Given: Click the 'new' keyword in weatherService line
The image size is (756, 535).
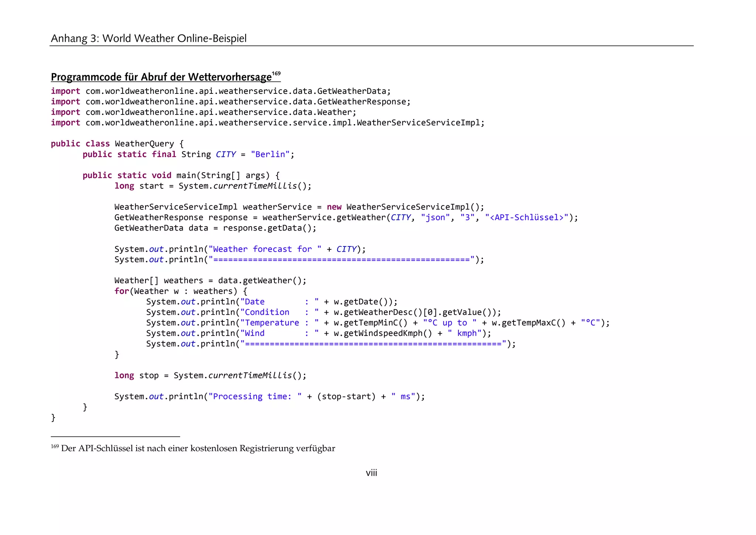Looking at the screenshot, I should [334, 207].
